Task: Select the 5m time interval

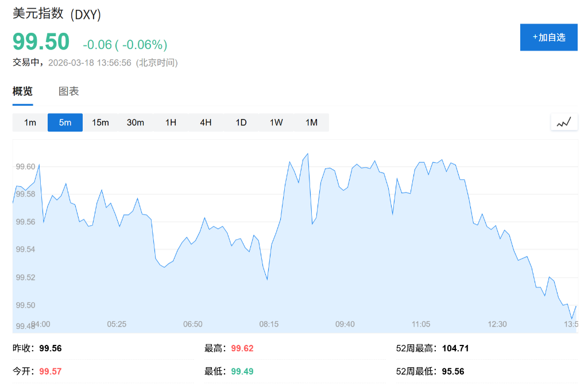Action: (64, 122)
